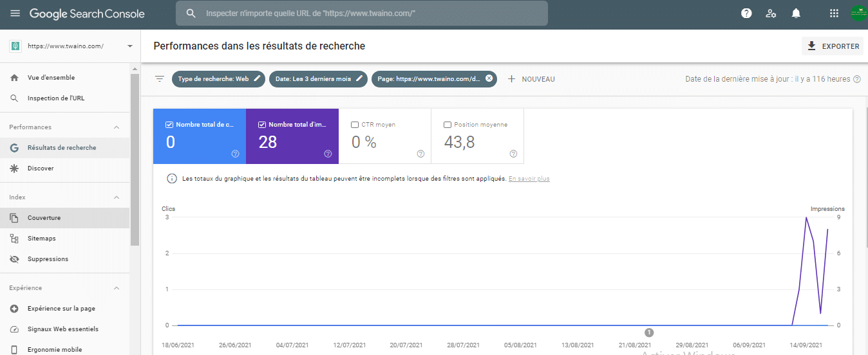868x355 pixels.
Task: Click Type de recherche: Web chip
Action: coord(218,79)
